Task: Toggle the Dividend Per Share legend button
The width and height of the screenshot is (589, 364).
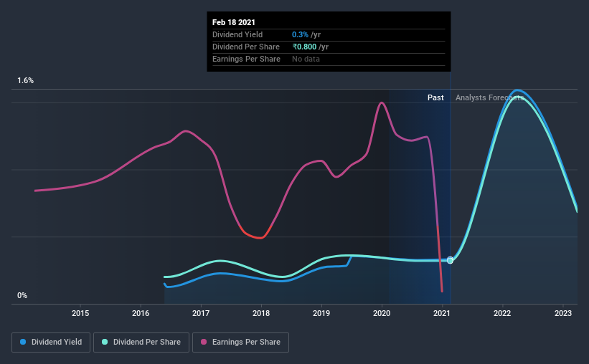Action: click(141, 343)
